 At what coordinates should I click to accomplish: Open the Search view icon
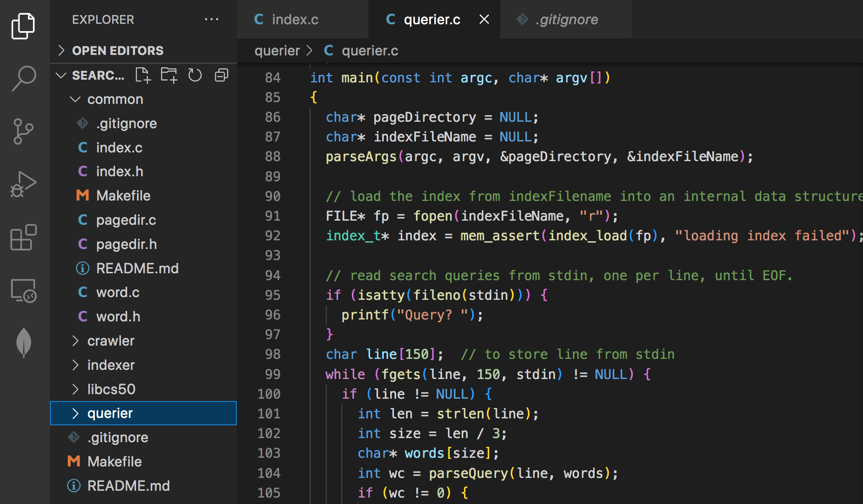click(x=23, y=79)
